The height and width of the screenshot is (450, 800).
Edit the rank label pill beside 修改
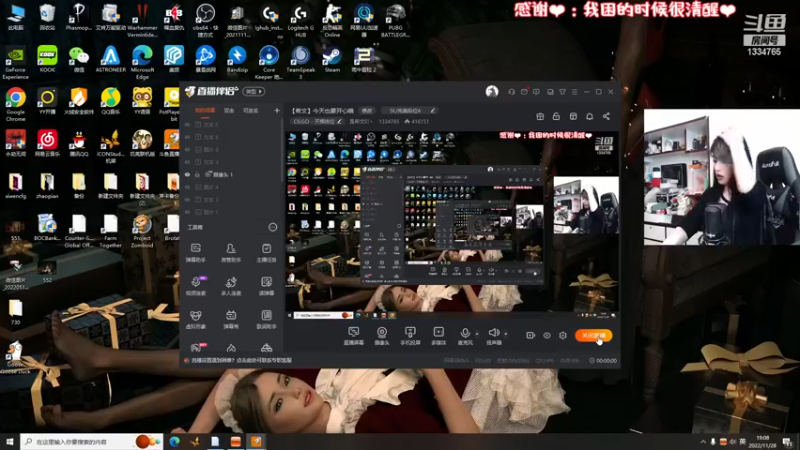point(409,111)
